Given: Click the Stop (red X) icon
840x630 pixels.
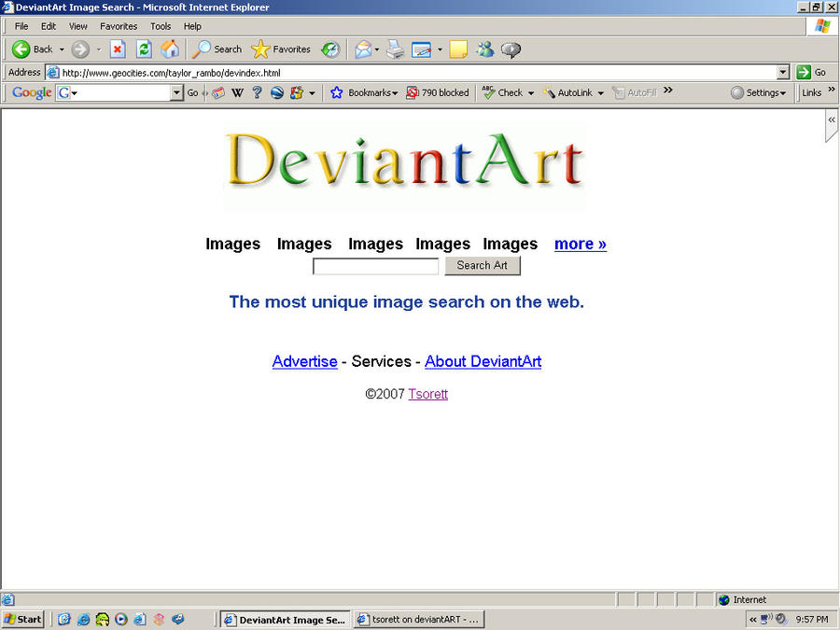Looking at the screenshot, I should (119, 49).
